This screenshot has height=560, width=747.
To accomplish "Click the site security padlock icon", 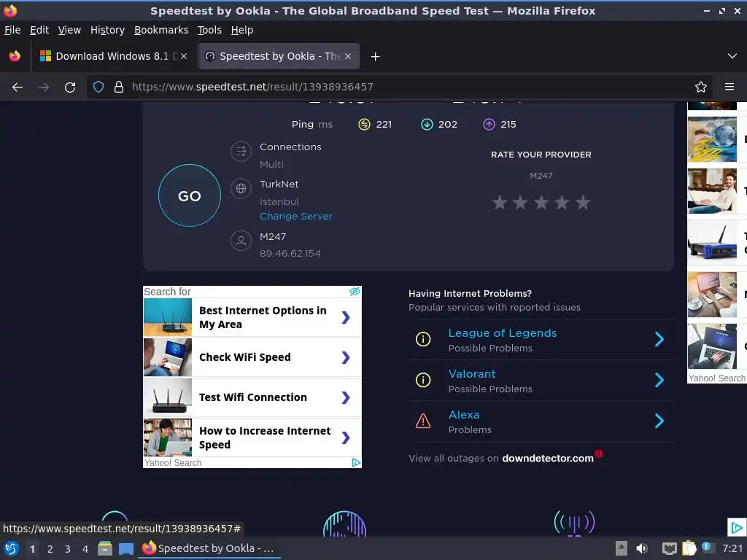I will (x=119, y=87).
